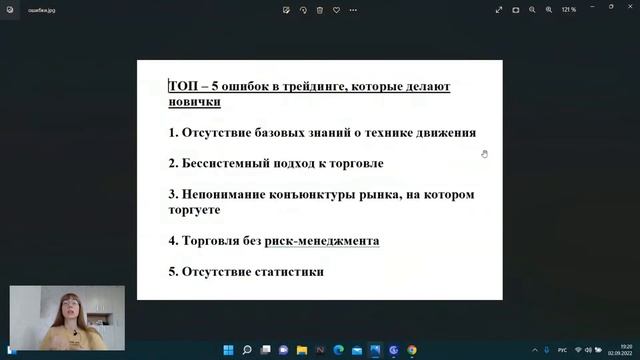Minimize the Photos window
Screen dimensions: 640x360
tap(592, 7)
